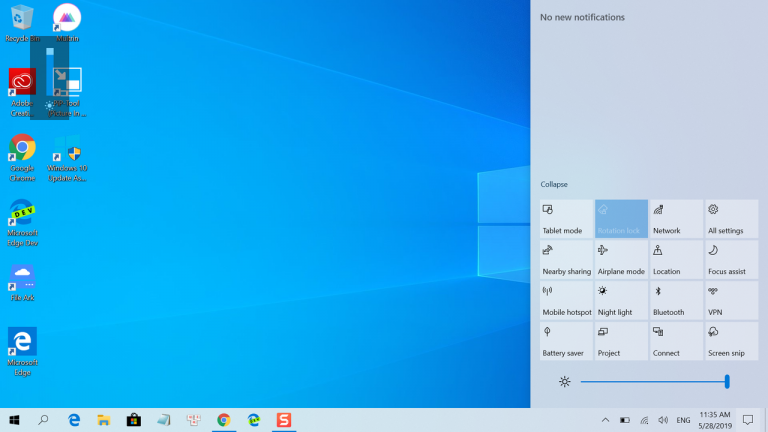Click the brightness slider track

[x=653, y=382]
